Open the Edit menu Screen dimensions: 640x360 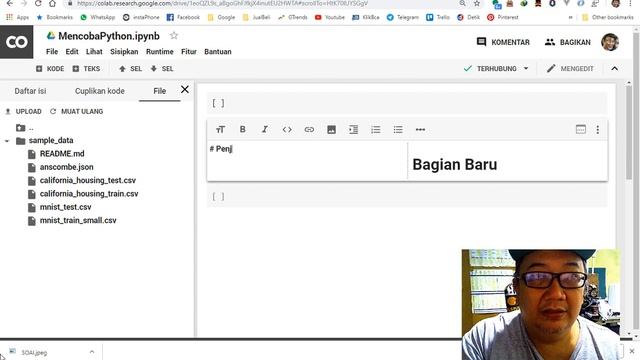72,52
